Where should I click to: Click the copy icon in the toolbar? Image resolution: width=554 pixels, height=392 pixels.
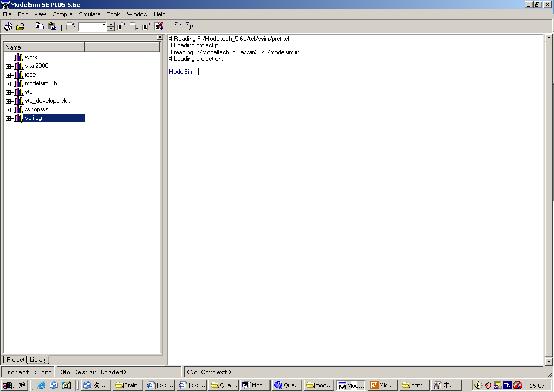tap(40, 26)
